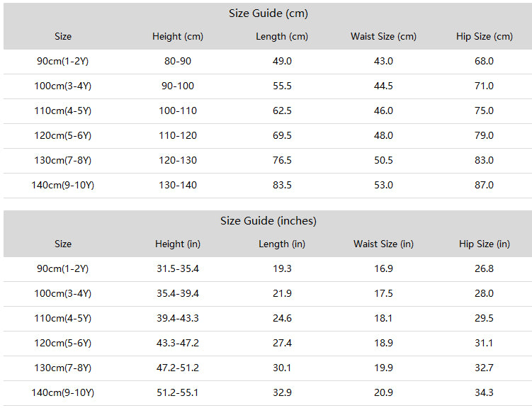Screen dimensions: 532x408
Task: Click the Waist Size (in) column header
Action: (x=383, y=244)
